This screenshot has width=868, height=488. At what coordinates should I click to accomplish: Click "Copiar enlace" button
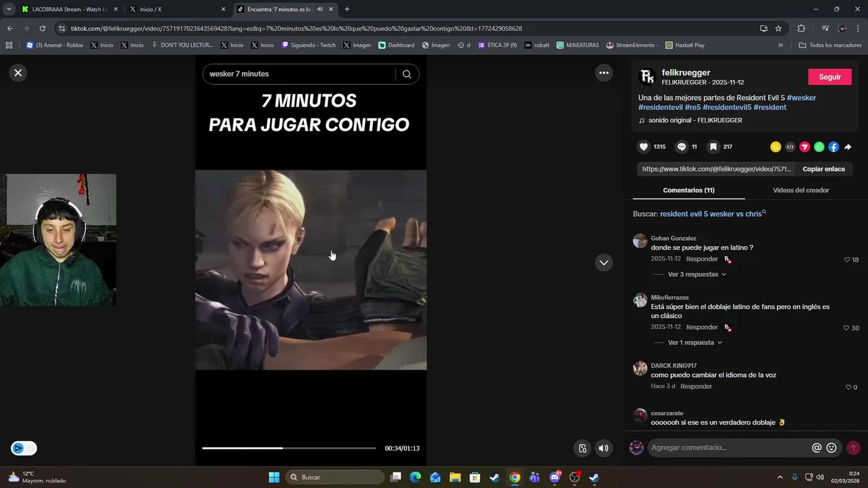[x=823, y=169]
